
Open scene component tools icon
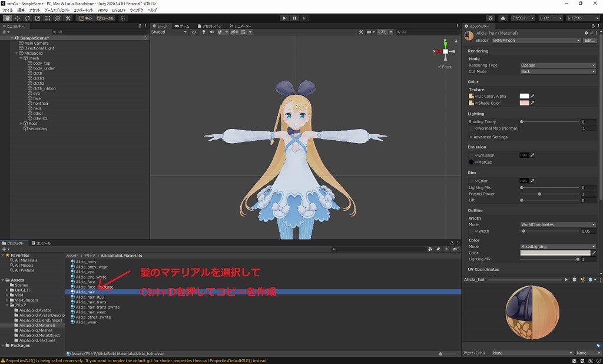361,32
